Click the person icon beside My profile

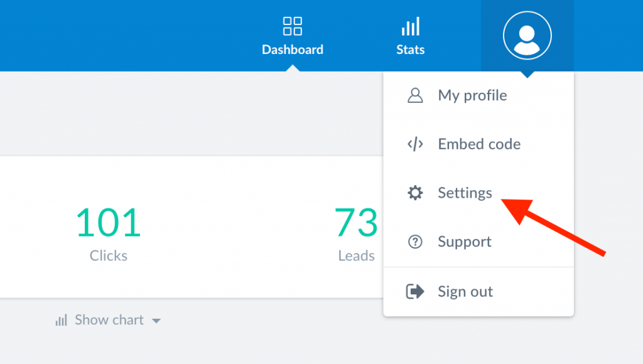pos(415,95)
